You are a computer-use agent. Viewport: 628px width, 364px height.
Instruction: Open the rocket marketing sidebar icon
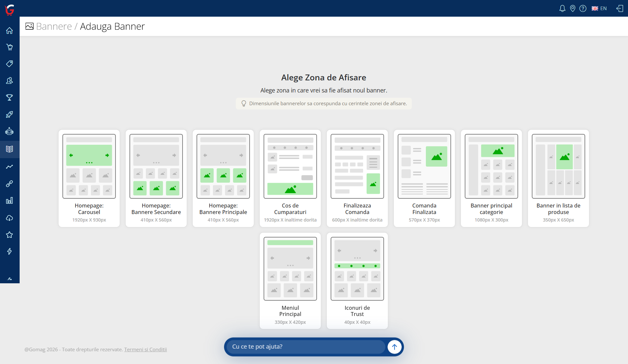pos(9,114)
